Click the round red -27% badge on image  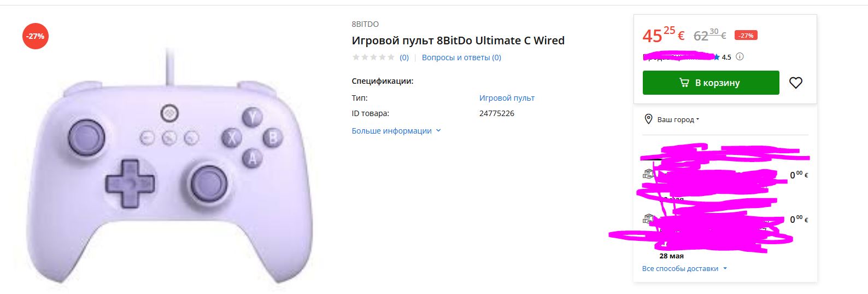pyautogui.click(x=36, y=36)
